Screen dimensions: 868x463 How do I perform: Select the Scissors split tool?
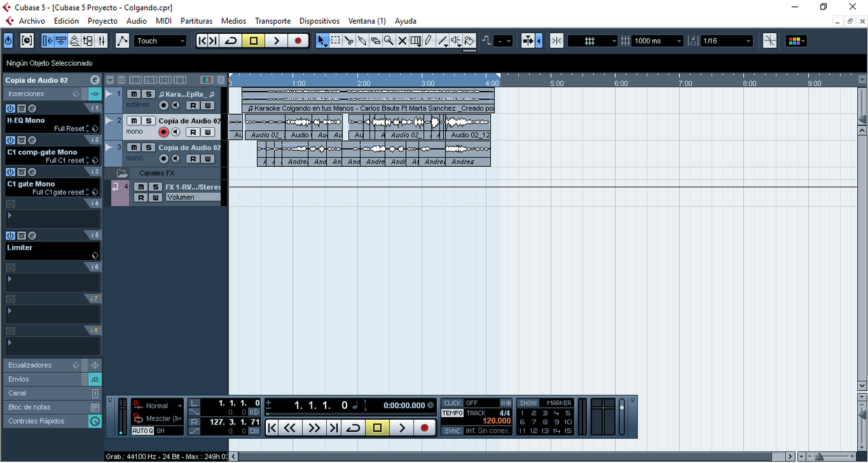click(349, 41)
